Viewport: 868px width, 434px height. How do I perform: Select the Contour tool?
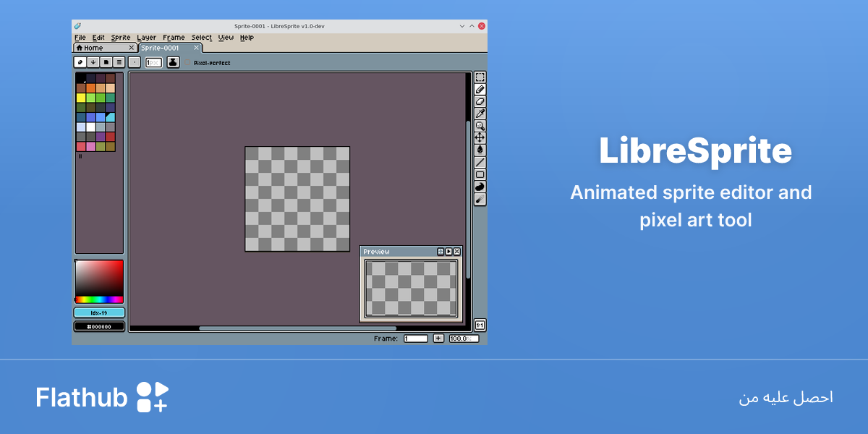coord(480,187)
